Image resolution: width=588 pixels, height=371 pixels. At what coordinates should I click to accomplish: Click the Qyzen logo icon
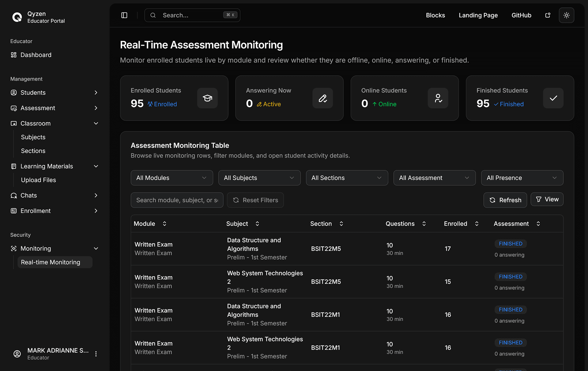[17, 17]
